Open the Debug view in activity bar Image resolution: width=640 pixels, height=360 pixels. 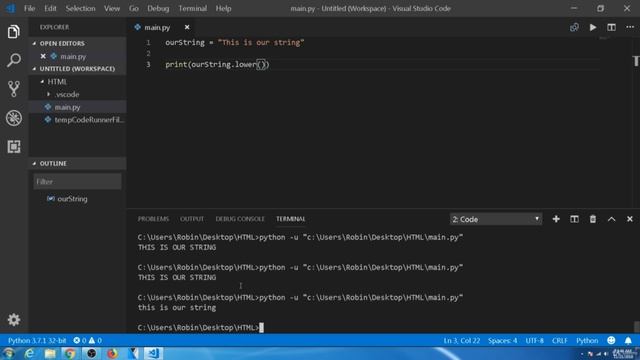[13, 118]
